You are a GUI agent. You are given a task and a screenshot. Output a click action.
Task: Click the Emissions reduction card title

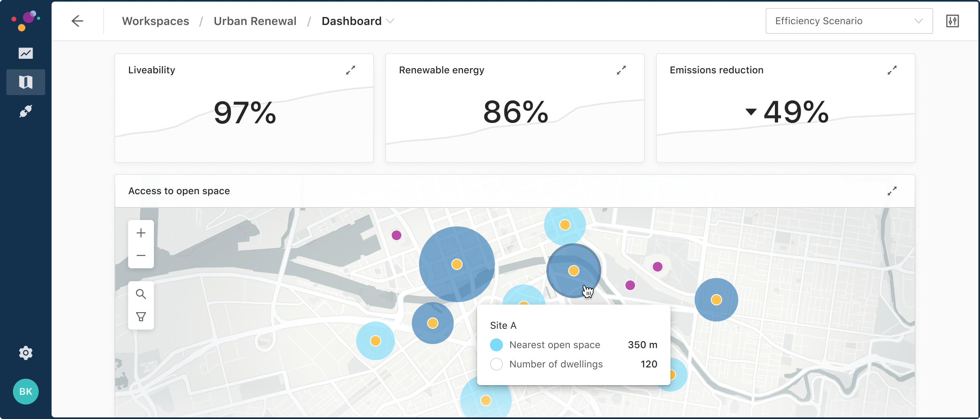[x=716, y=70]
